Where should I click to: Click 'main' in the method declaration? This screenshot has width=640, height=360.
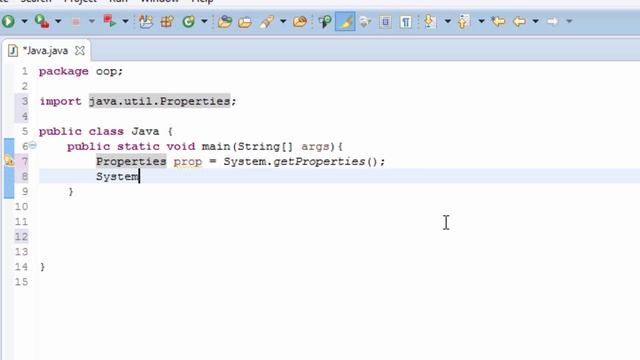click(x=216, y=147)
